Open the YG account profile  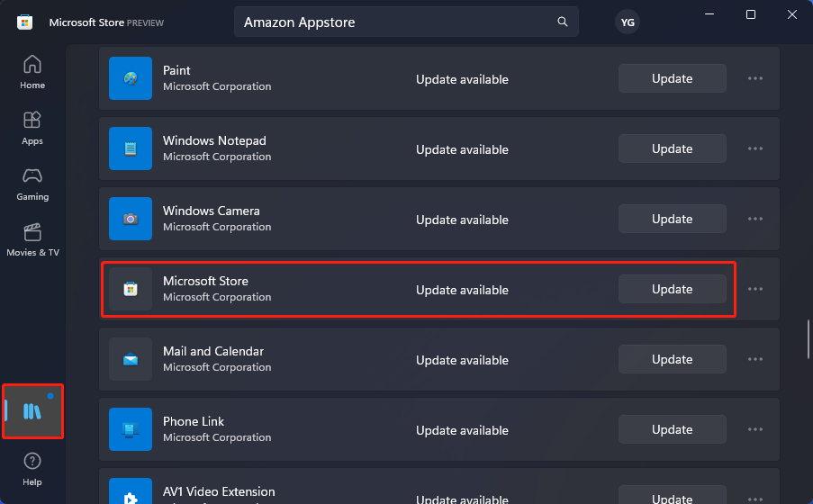628,22
